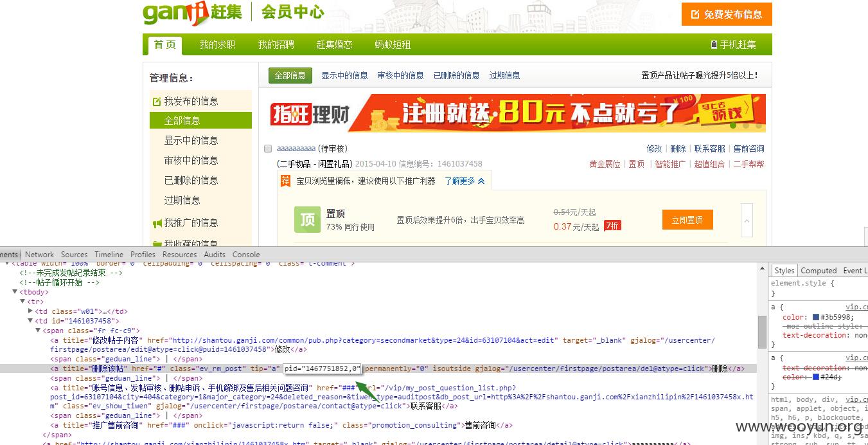Viewport: 868px width, 445px height.
Task: Click the up arrow on promotion panel scroller
Action: pyautogui.click(x=747, y=220)
